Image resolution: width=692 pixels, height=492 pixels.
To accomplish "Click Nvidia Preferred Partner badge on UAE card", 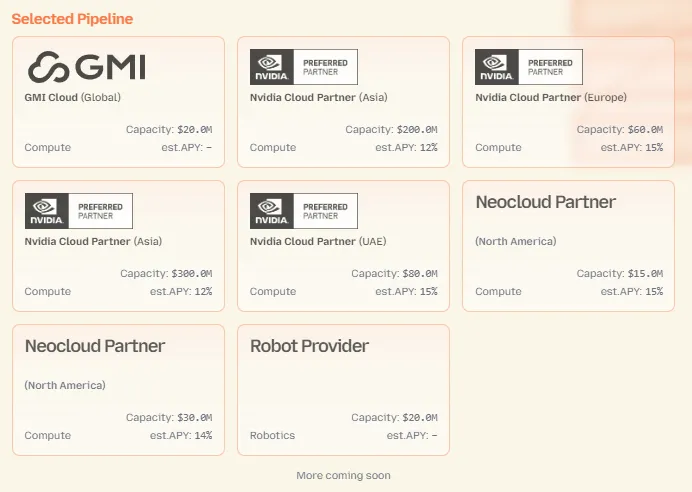I will (303, 211).
